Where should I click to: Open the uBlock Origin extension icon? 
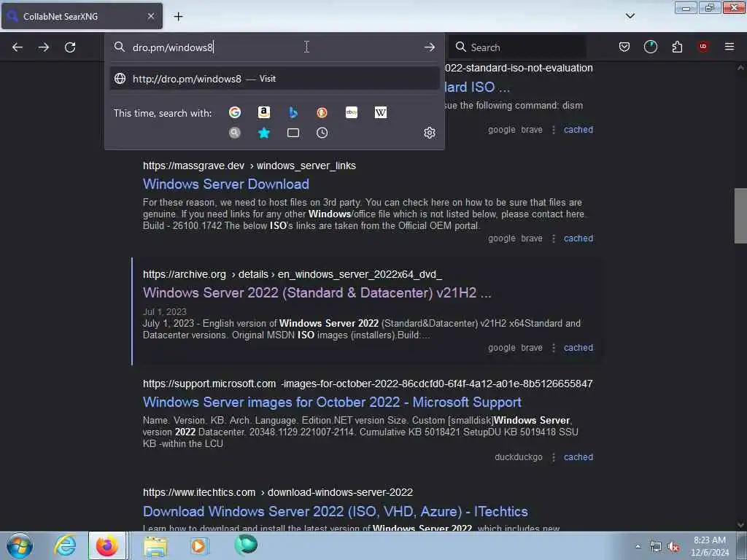pos(703,47)
